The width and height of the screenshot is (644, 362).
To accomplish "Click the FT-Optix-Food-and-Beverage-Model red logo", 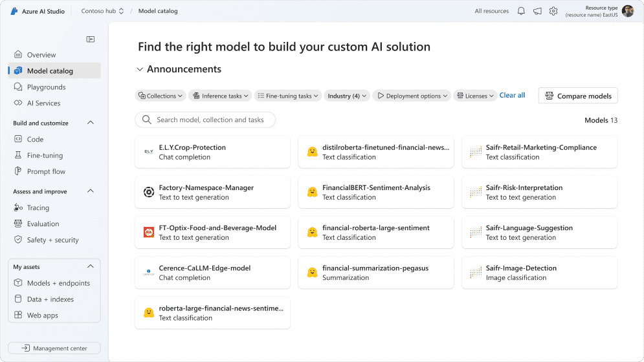I will pos(149,232).
